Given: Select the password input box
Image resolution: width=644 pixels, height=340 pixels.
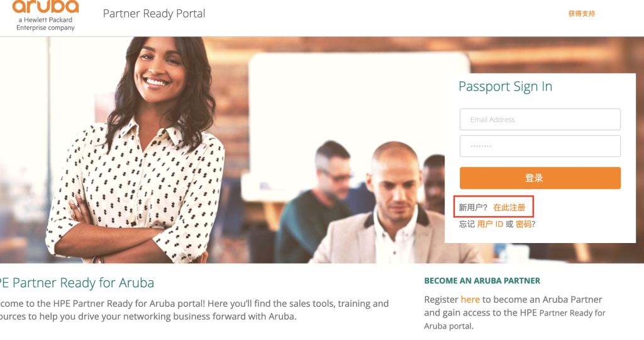Looking at the screenshot, I should pos(540,146).
